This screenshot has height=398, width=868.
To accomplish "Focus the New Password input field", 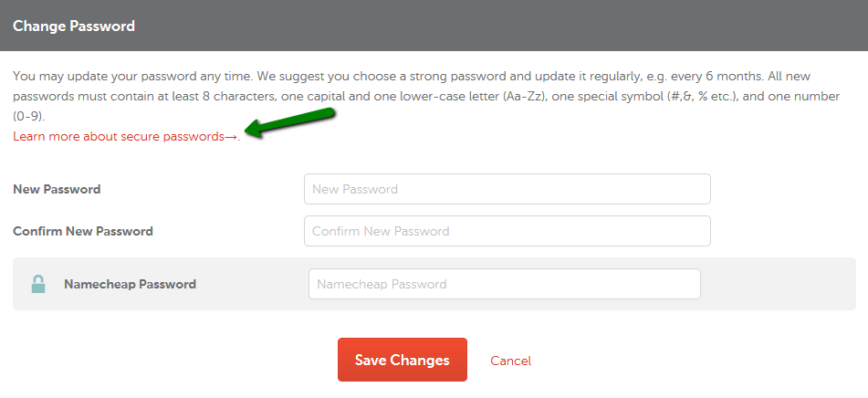I will point(507,189).
